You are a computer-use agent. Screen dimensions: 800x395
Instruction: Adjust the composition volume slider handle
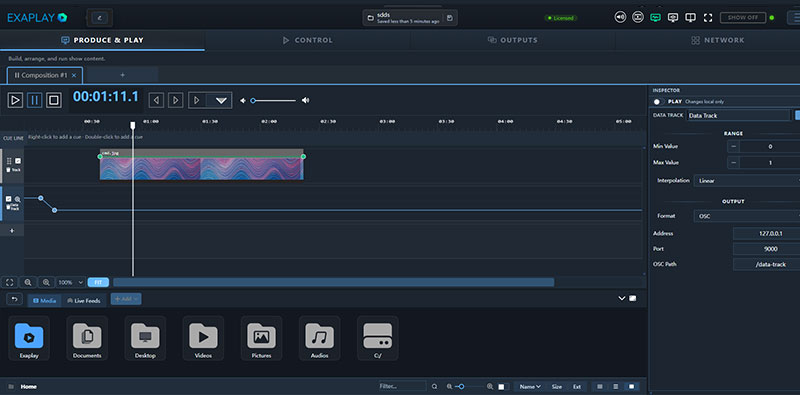tap(253, 101)
